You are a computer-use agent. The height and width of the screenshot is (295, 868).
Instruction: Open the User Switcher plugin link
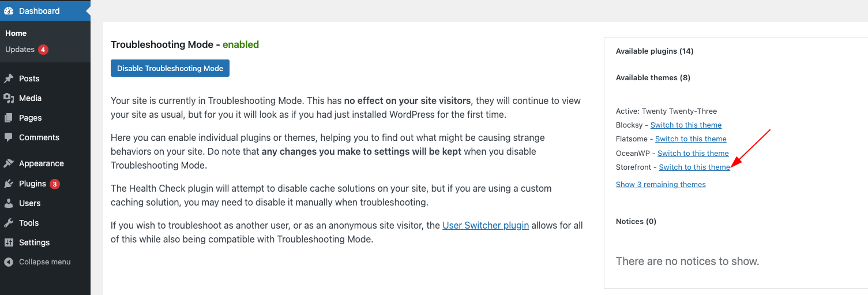pos(486,226)
